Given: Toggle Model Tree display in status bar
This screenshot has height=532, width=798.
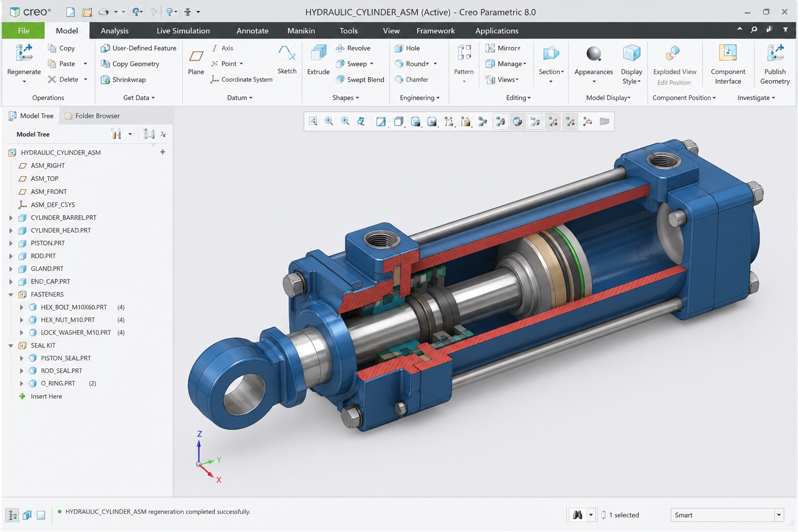Looking at the screenshot, I should [x=13, y=515].
